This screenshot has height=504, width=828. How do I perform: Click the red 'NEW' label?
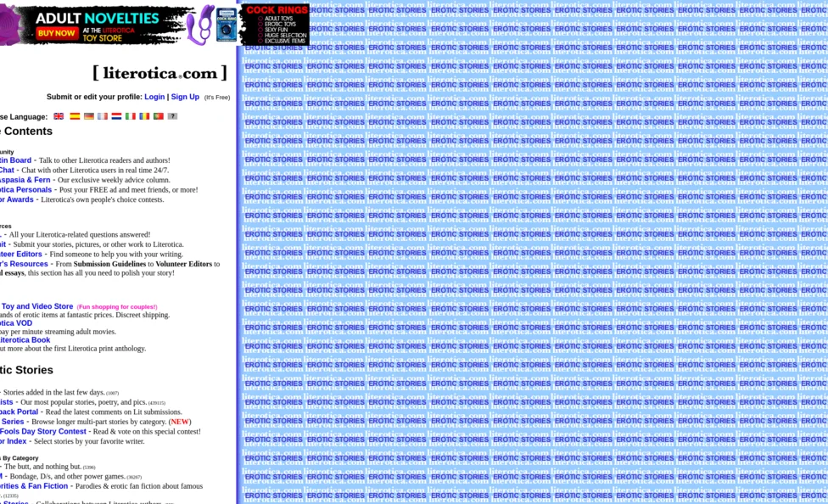(x=180, y=422)
